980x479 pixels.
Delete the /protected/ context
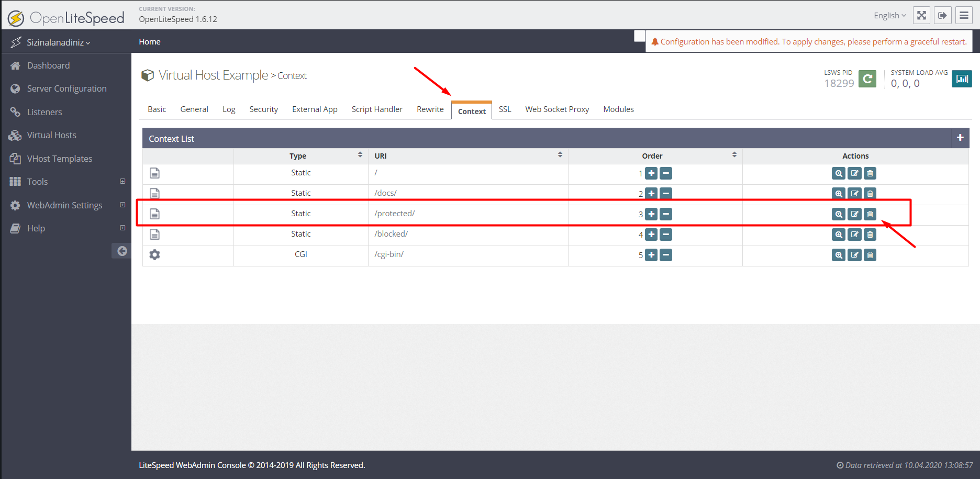(870, 214)
